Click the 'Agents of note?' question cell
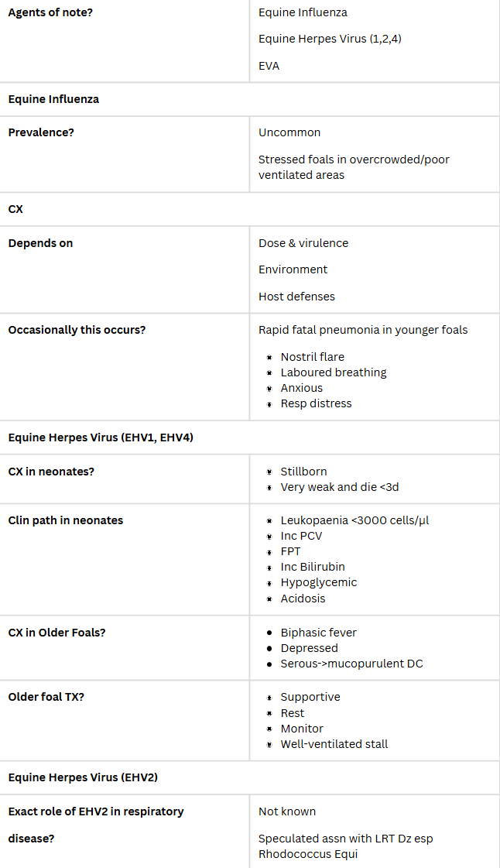Screen dimensions: 500x868 (x=50, y=12)
